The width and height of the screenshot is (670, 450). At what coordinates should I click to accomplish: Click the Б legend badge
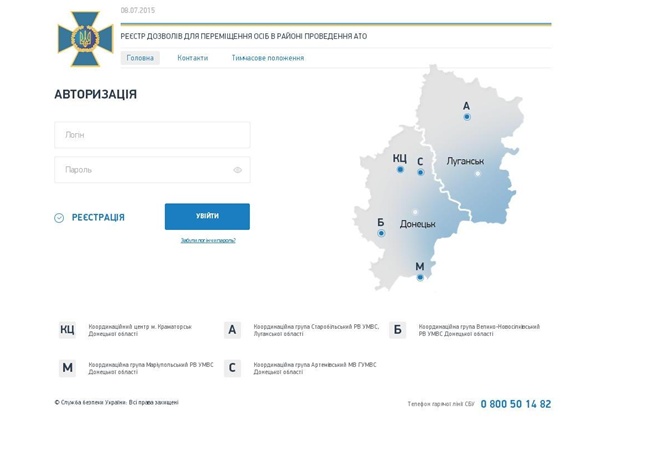[397, 330]
